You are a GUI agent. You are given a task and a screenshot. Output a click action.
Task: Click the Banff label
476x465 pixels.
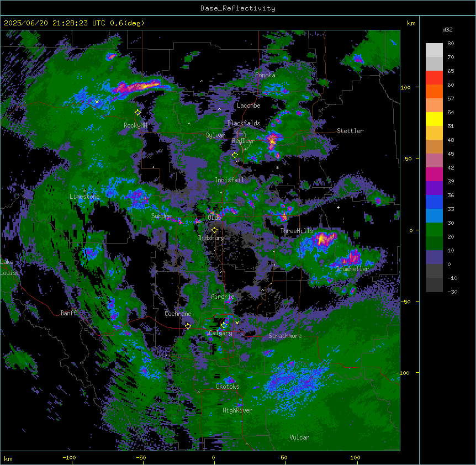tap(68, 313)
